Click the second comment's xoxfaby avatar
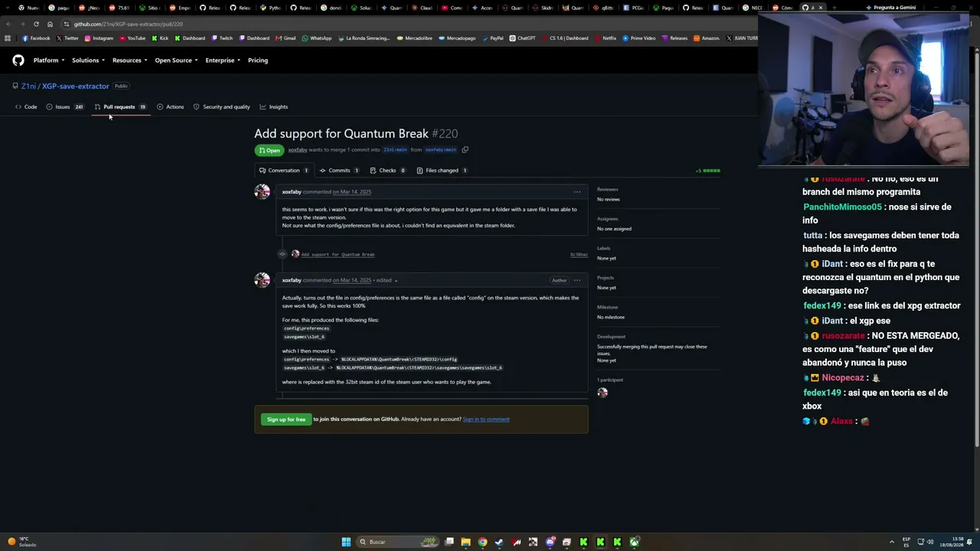Screen dimensions: 980x551 click(263, 280)
